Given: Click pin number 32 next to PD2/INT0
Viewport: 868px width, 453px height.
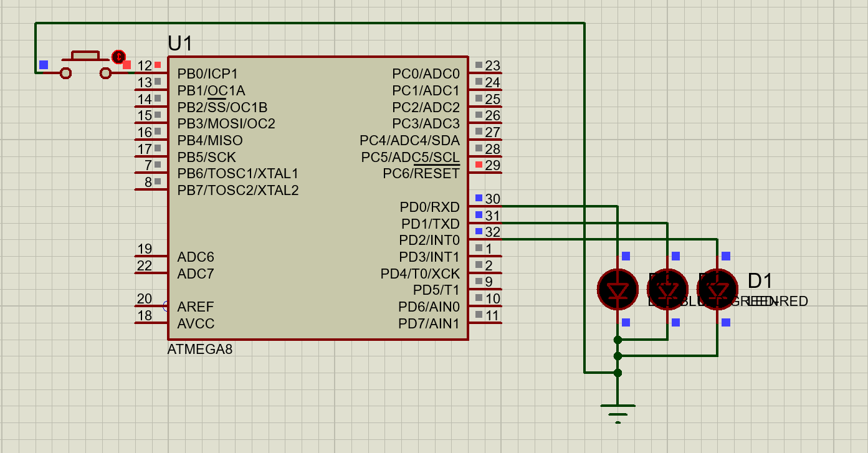Looking at the screenshot, I should (492, 232).
